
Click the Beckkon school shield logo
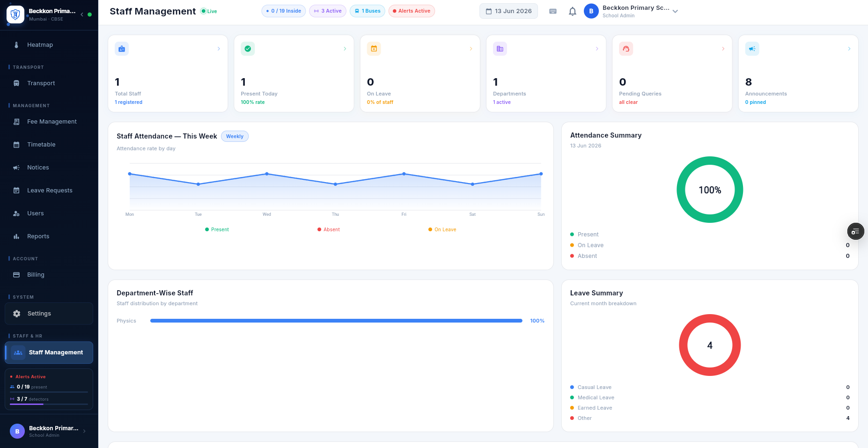pyautogui.click(x=15, y=15)
